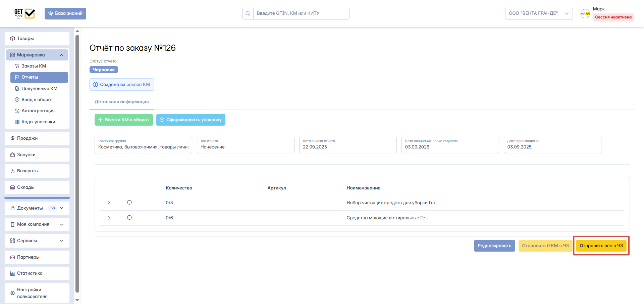
Task: Click the Заказы КМ cart icon
Action: coord(17,66)
